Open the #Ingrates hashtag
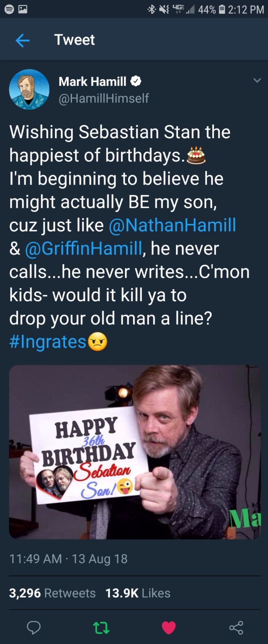Image resolution: width=268 pixels, height=644 pixels. (48, 342)
